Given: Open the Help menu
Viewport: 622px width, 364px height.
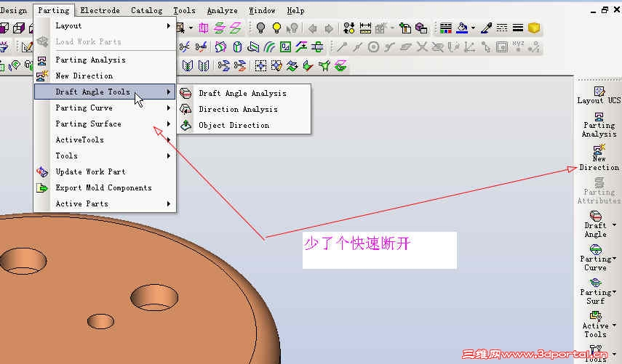Looking at the screenshot, I should pyautogui.click(x=295, y=11).
